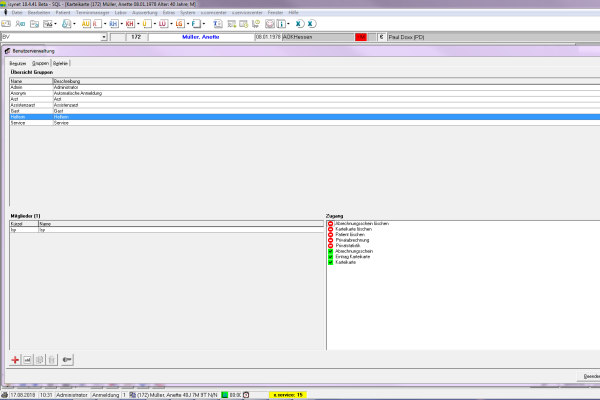Image resolution: width=600 pixels, height=400 pixels.
Task: Select the Admin group row
Action: 305,87
